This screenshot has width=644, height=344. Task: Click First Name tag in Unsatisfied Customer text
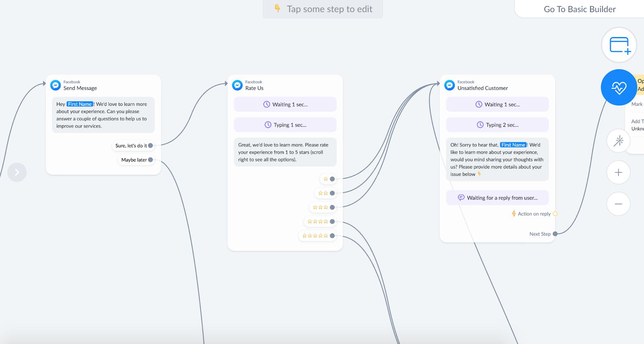pyautogui.click(x=513, y=145)
